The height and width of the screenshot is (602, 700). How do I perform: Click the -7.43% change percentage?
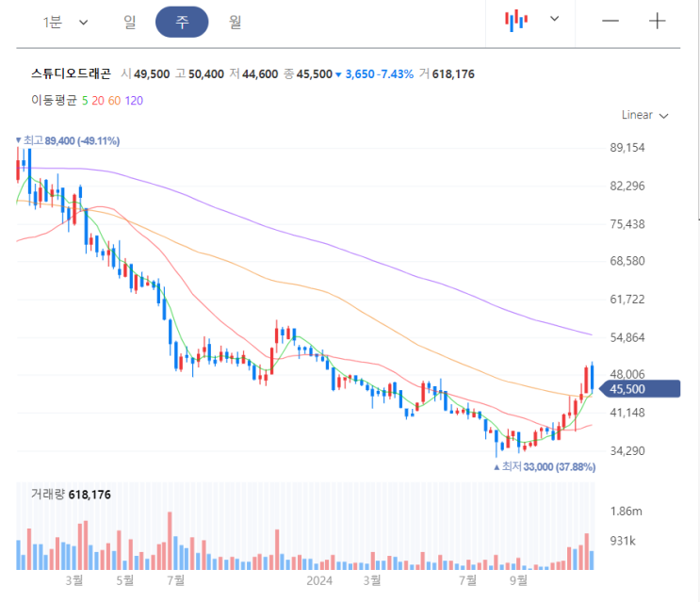(x=395, y=73)
